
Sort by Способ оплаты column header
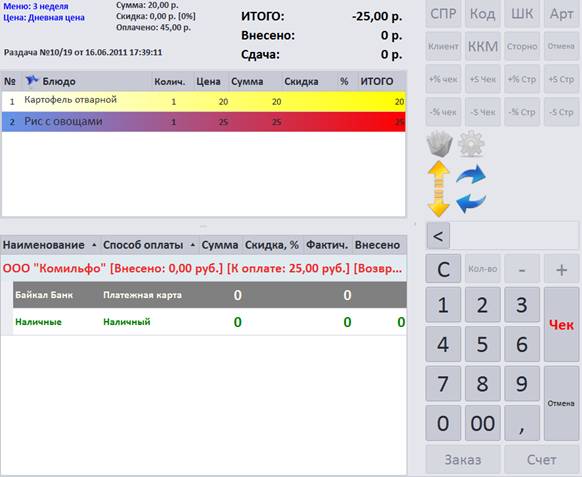[149, 245]
